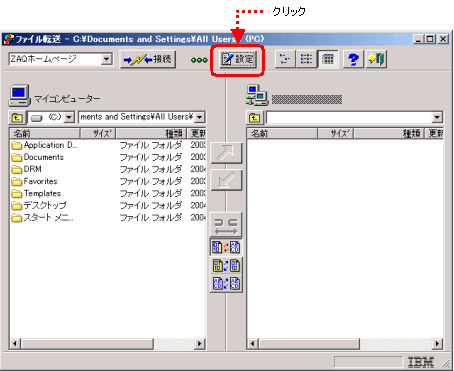The image size is (454, 371).
Task: Select ASCII transfer mode toggle
Action: [x=226, y=284]
